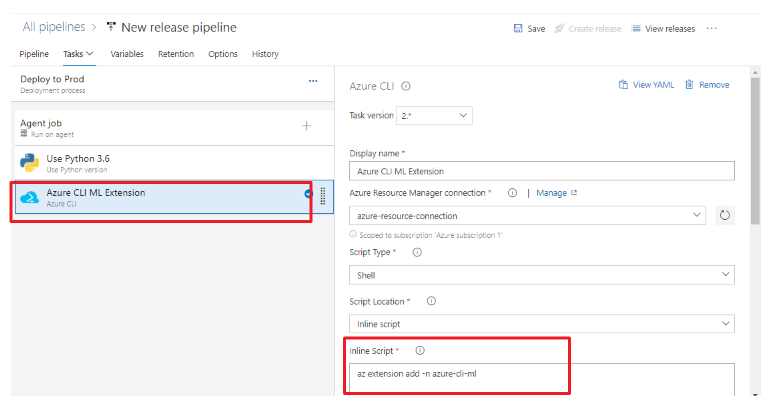776x419 pixels.
Task: Click the Display name text field
Action: [x=541, y=171]
